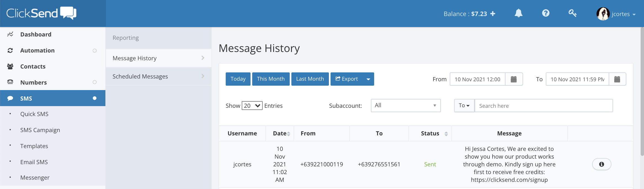Open the jcortes account dropdown
Screen dimensions: 644x189
pyautogui.click(x=624, y=14)
